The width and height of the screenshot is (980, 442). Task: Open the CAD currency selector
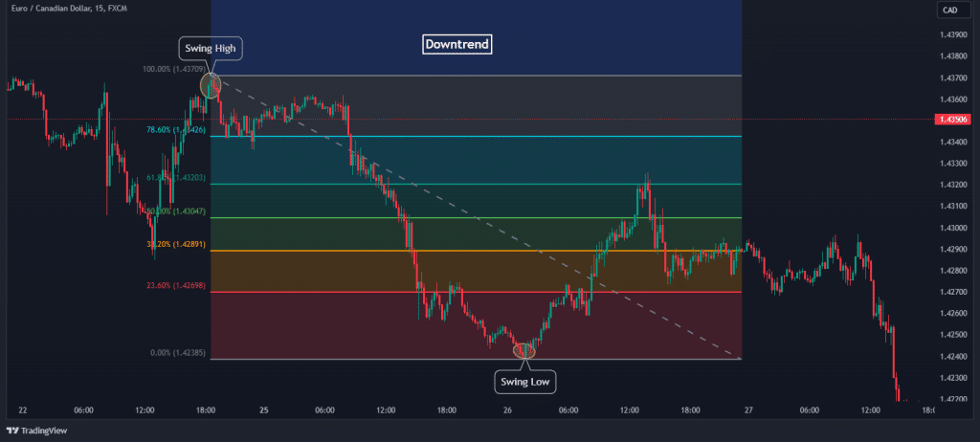click(x=949, y=11)
